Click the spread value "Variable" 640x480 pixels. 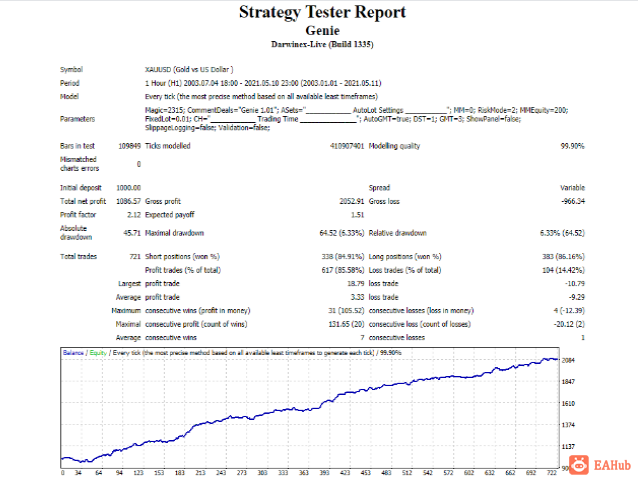[572, 188]
